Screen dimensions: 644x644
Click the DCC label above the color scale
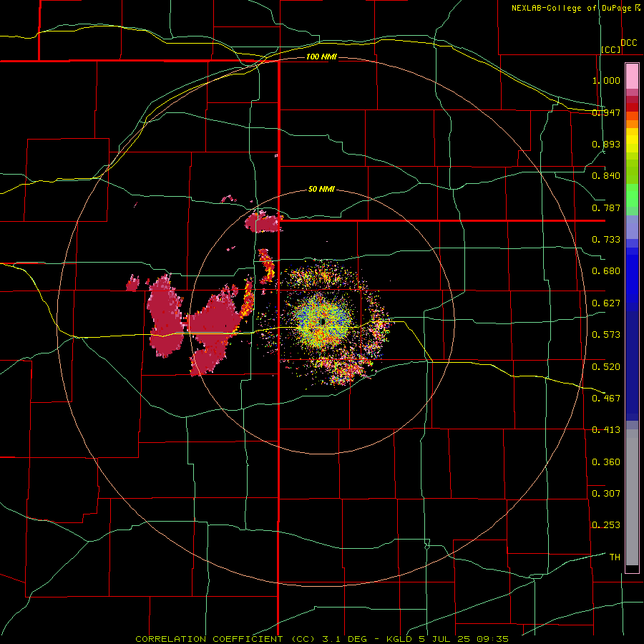[x=629, y=43]
